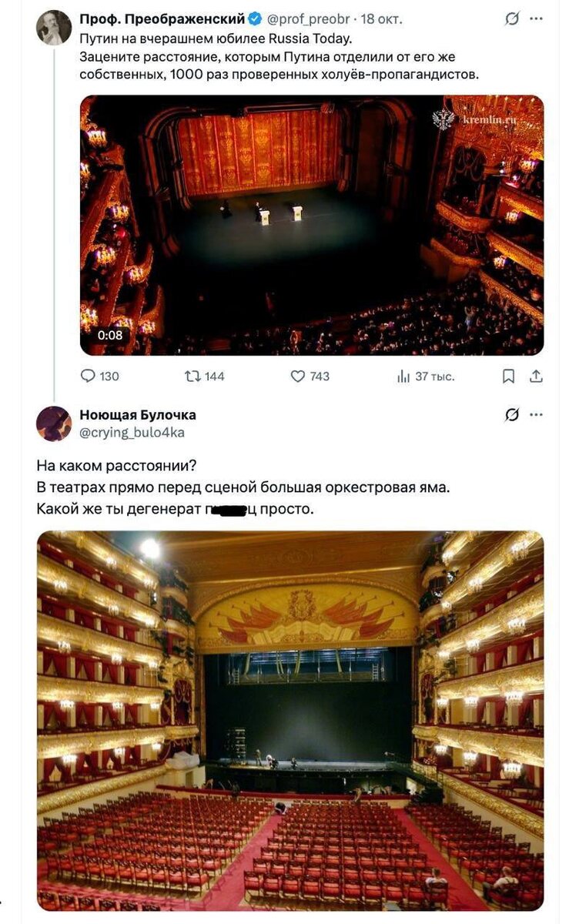The image size is (579, 924).
Task: Like the tweet with 743 hearts
Action: pyautogui.click(x=298, y=376)
